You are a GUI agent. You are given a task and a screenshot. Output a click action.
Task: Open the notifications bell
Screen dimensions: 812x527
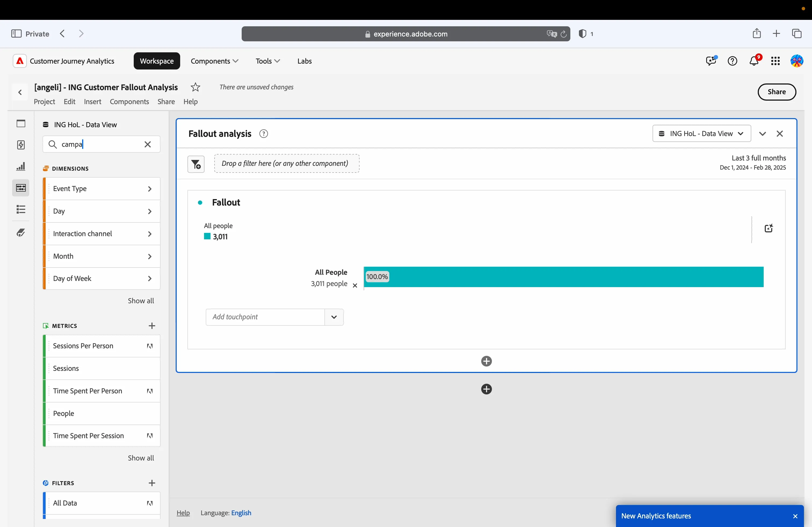pyautogui.click(x=754, y=61)
